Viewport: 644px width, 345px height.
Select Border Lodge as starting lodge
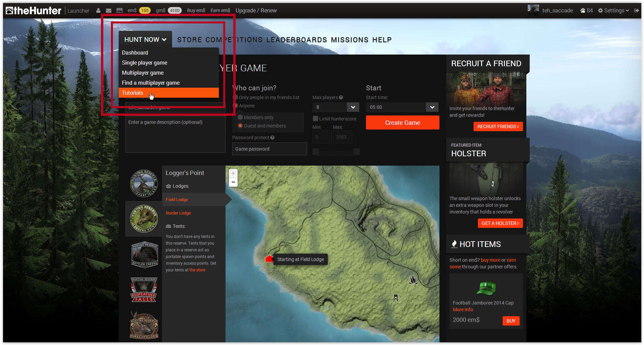coord(178,213)
